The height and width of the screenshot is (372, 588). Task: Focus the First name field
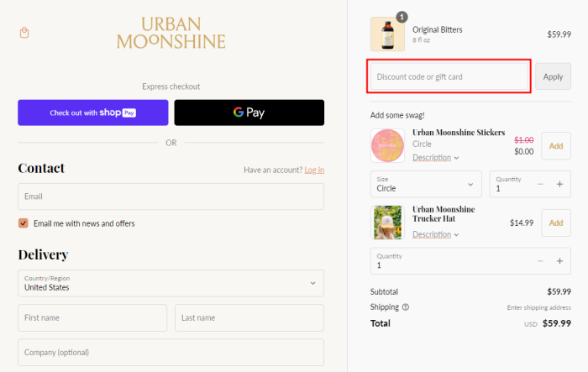point(92,317)
